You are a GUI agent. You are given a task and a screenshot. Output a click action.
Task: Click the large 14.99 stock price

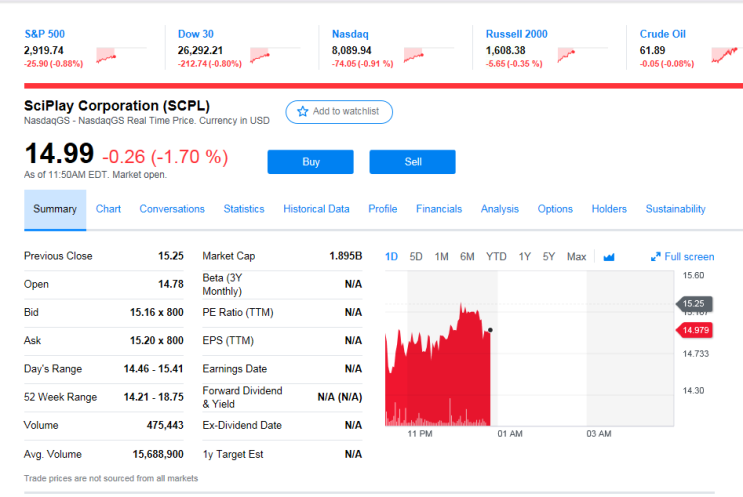[59, 154]
